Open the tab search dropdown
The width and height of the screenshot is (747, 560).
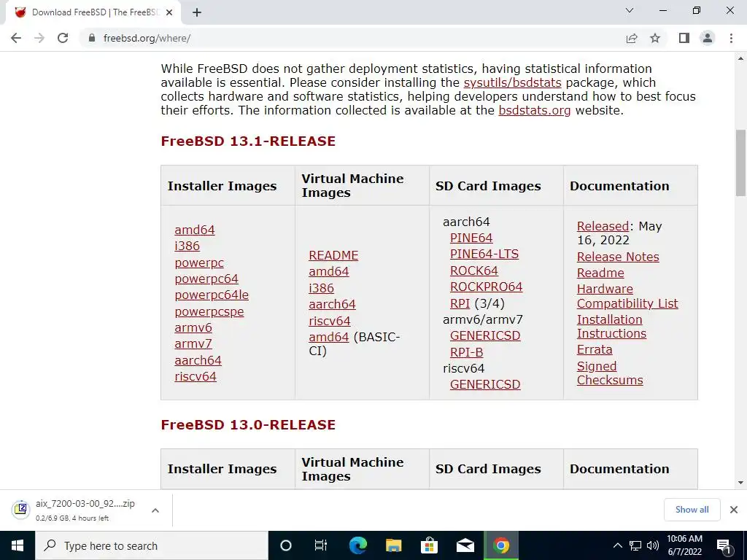click(x=630, y=10)
